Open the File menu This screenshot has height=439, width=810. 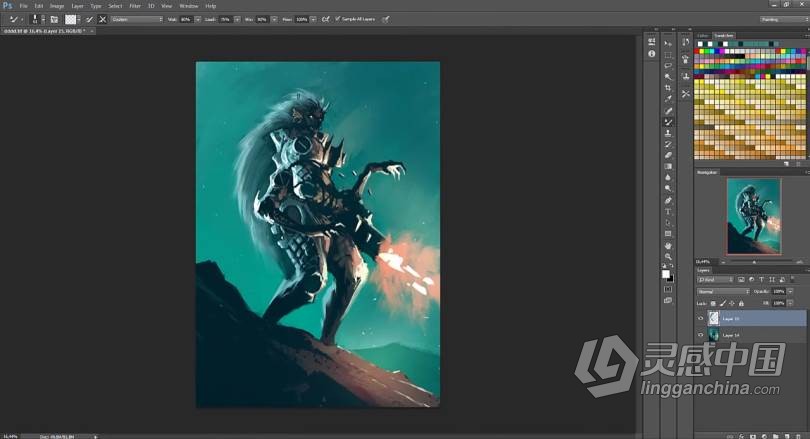23,6
